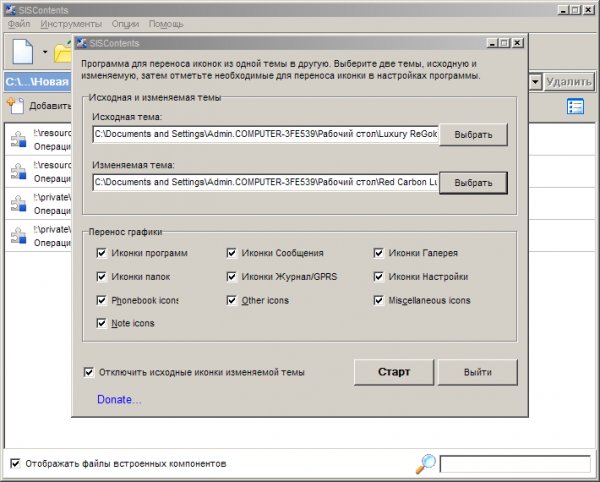Open the dropdown arrow beside New file icon
The height and width of the screenshot is (482, 600).
coord(45,52)
